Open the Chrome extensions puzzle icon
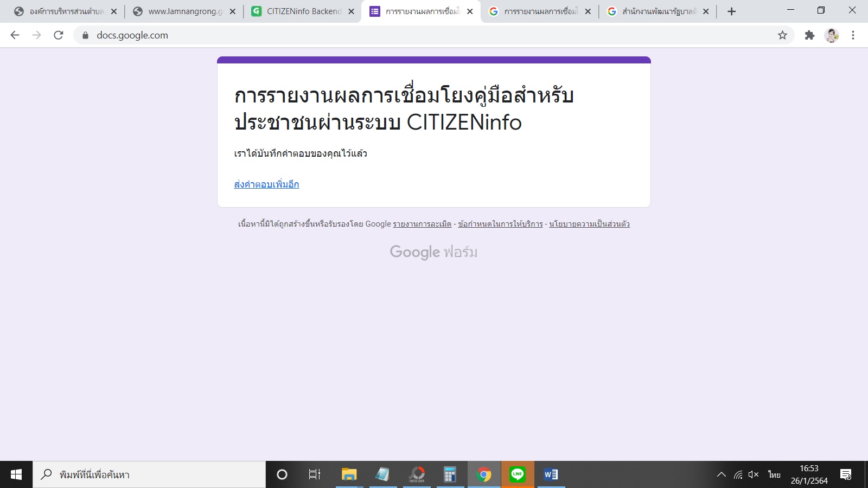Viewport: 868px width, 488px height. click(x=809, y=35)
